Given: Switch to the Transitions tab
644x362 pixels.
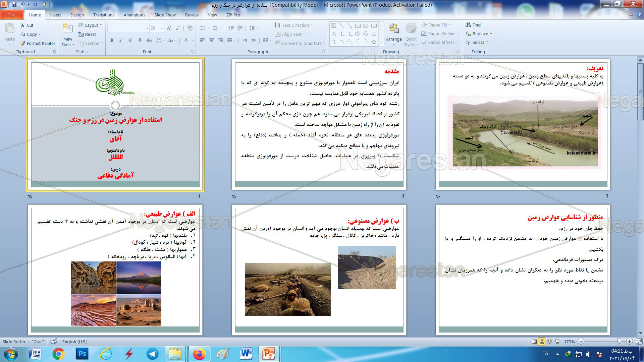Looking at the screenshot, I should (x=104, y=15).
